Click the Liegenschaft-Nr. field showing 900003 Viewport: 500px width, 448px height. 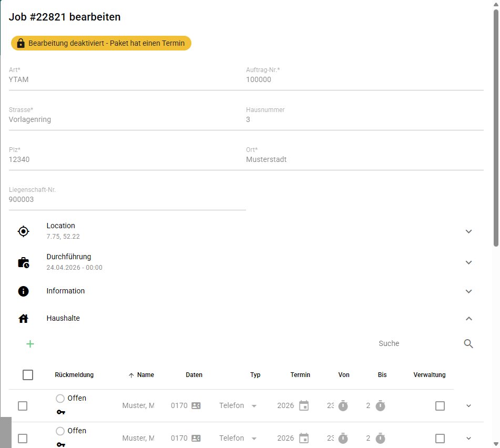click(127, 199)
